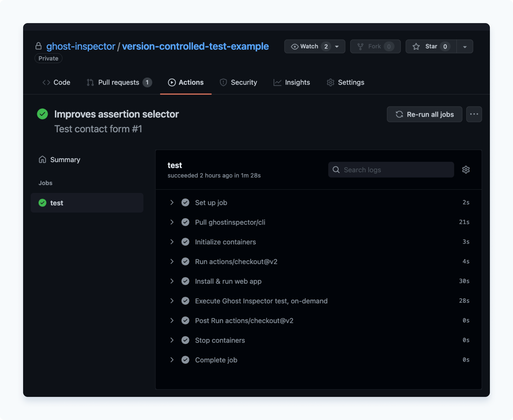This screenshot has width=513, height=420.
Task: Star the repository
Action: point(431,47)
